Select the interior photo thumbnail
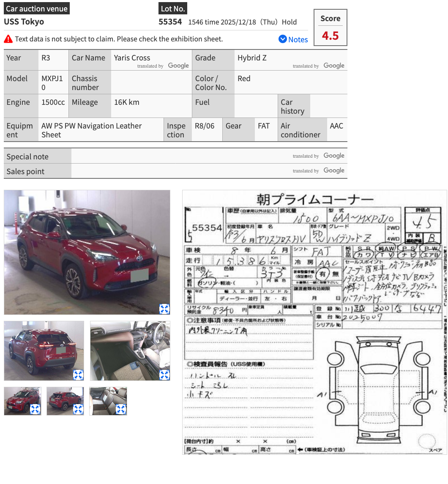This screenshot has height=484, width=448. click(130, 351)
